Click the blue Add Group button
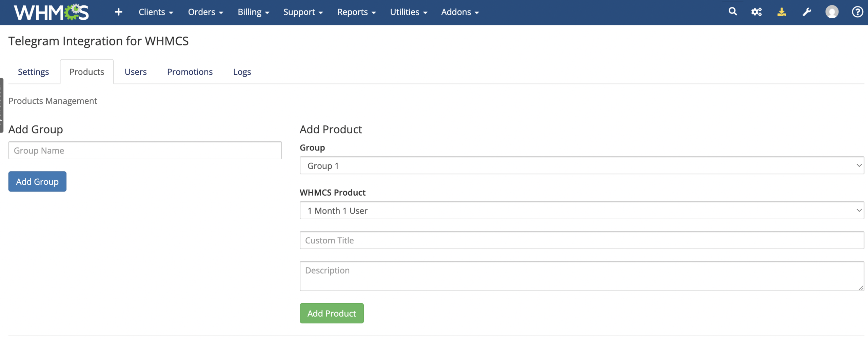The width and height of the screenshot is (868, 339). tap(37, 182)
